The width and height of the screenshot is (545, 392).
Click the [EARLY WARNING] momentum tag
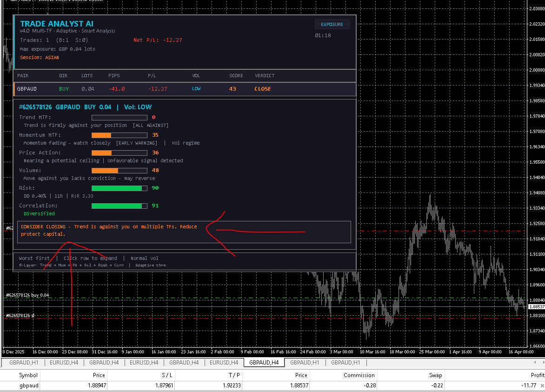coord(137,143)
